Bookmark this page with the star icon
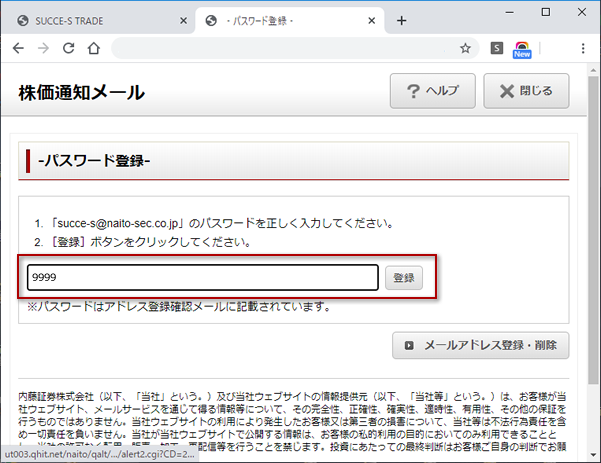The image size is (601, 463). pyautogui.click(x=465, y=48)
